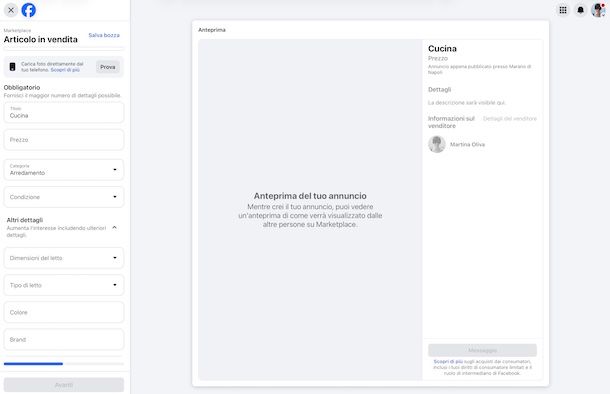Open the Tipo di letto dropdown
610x394 pixels.
click(64, 285)
